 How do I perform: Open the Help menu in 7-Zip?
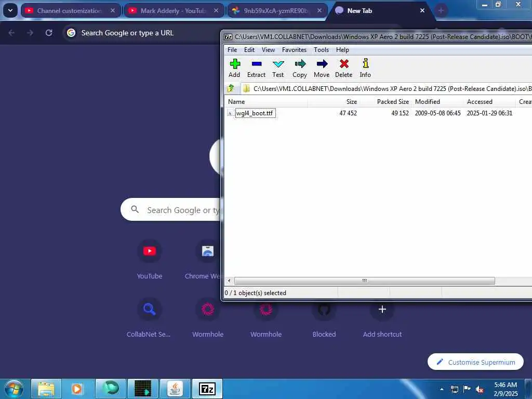342,50
